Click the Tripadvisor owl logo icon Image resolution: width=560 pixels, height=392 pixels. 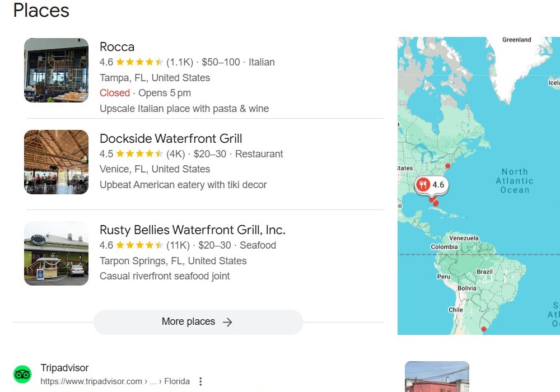point(22,374)
